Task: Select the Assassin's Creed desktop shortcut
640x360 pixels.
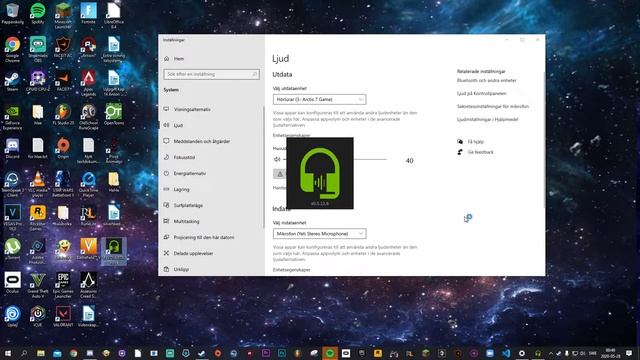Action: pyautogui.click(x=88, y=285)
